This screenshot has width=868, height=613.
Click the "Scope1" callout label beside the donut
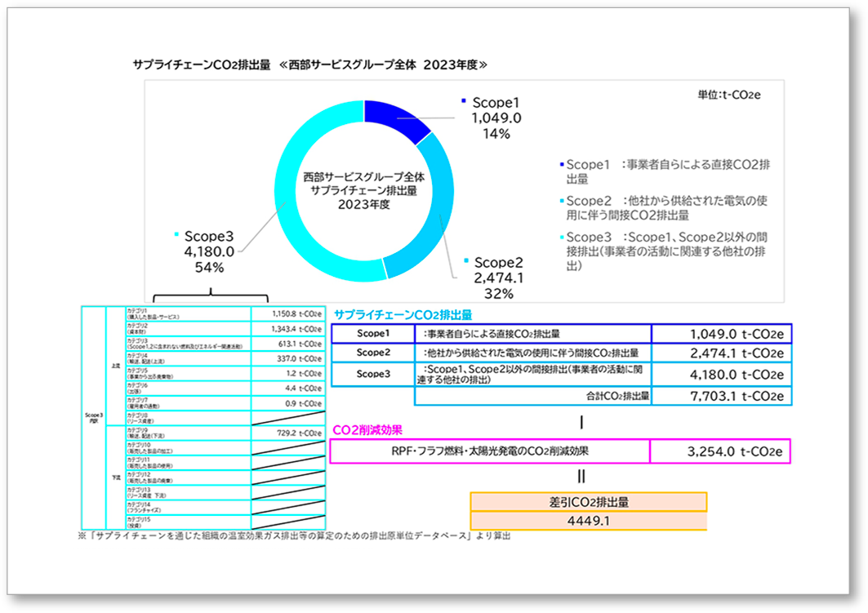[x=496, y=102]
